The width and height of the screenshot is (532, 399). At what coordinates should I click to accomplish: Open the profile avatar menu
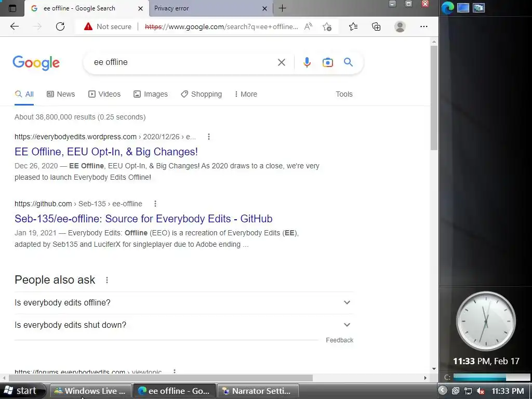400,26
